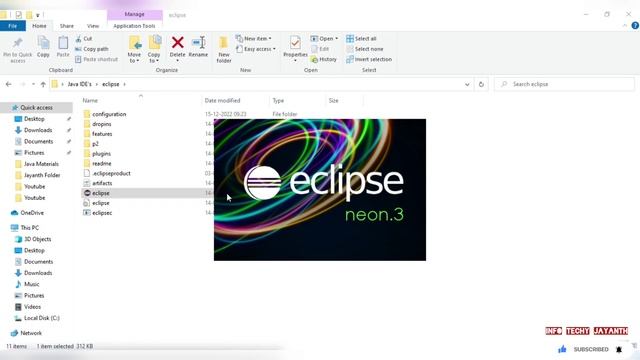Click the History button
This screenshot has height=360, width=640.
pos(324,59)
